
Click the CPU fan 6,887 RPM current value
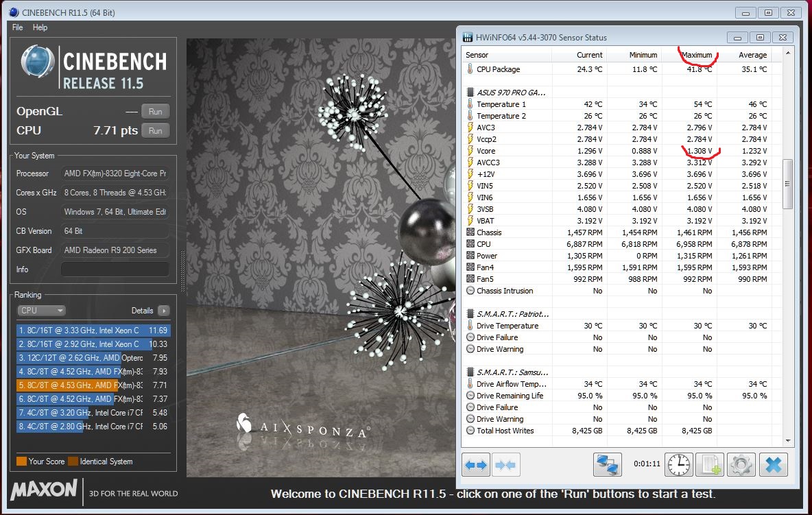point(584,243)
